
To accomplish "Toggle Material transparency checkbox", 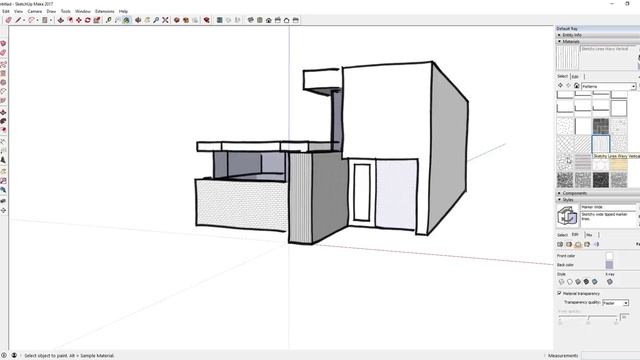I will click(x=559, y=293).
